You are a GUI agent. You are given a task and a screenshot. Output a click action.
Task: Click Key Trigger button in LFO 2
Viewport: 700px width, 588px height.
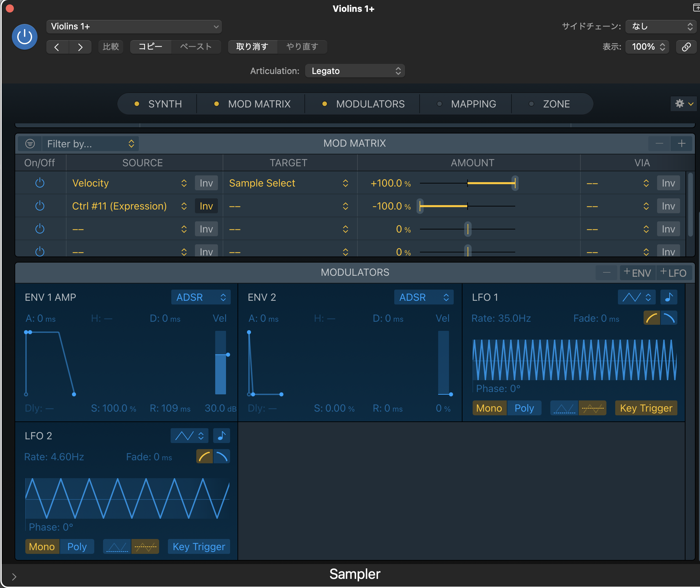[199, 546]
